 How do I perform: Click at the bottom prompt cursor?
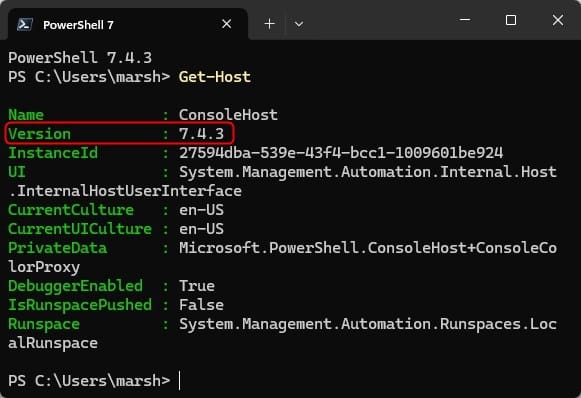coord(180,381)
